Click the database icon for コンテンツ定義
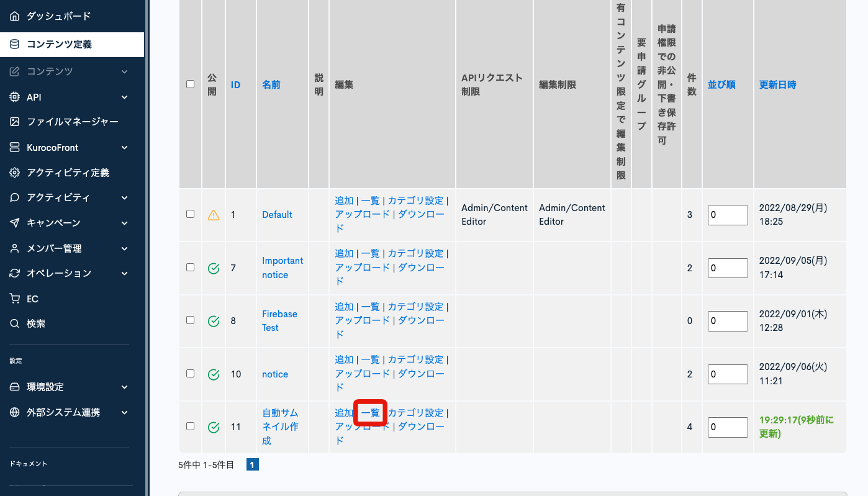 tap(15, 45)
